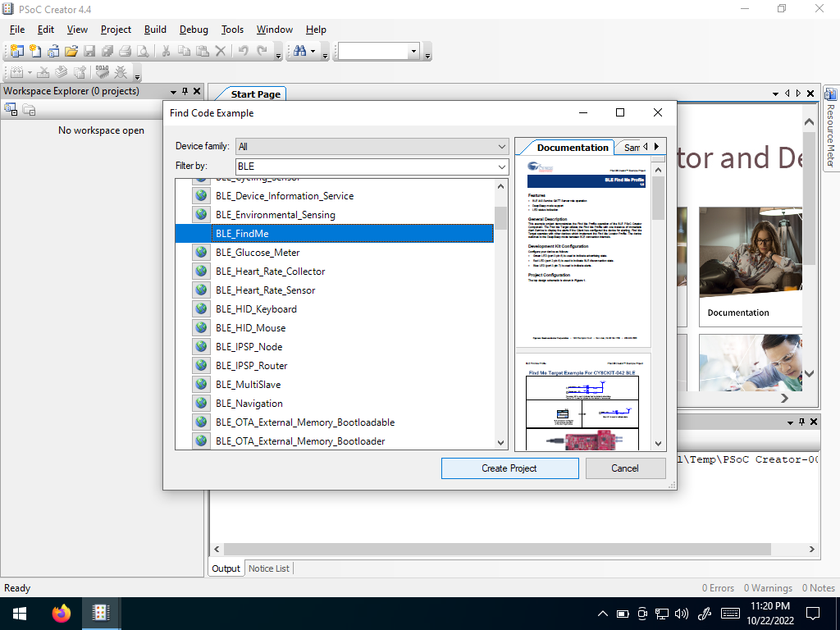Click the documentation preview scrollbar thumb
The width and height of the screenshot is (840, 630).
click(659, 198)
